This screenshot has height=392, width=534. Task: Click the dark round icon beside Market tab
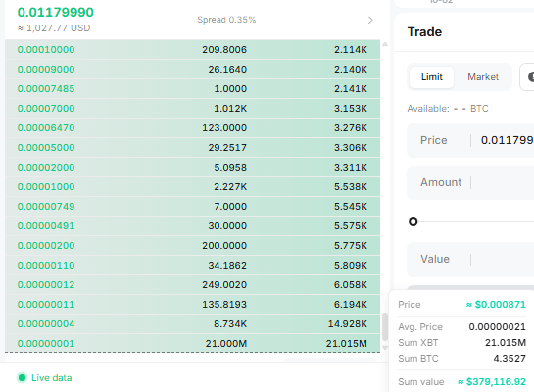[531, 77]
